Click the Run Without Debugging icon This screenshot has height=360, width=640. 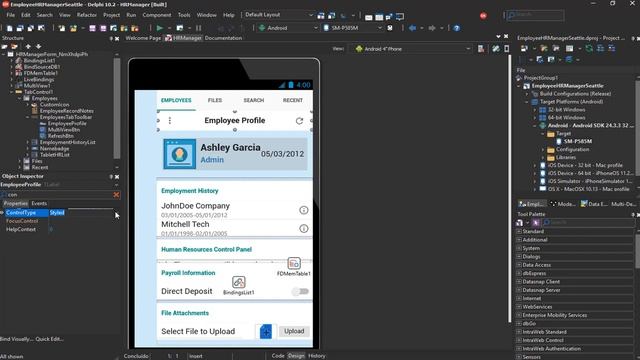tap(180, 28)
